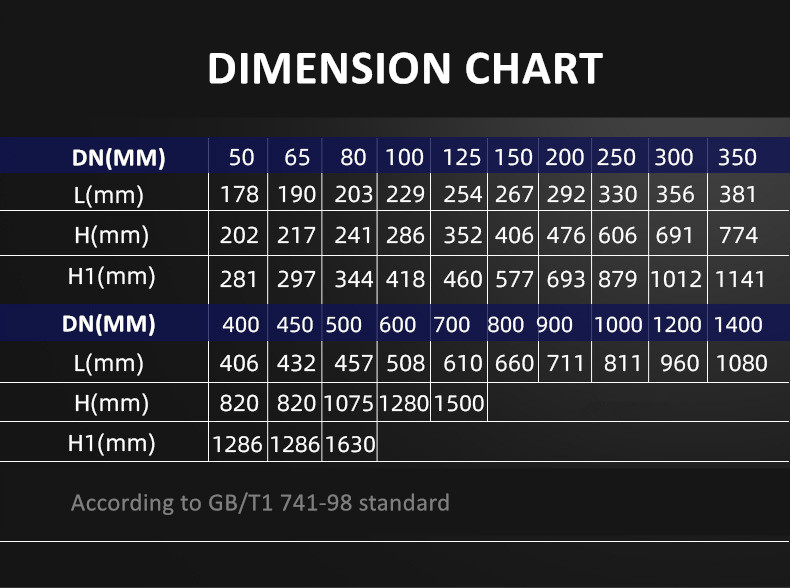Click the H1 value 1630

coord(350,444)
